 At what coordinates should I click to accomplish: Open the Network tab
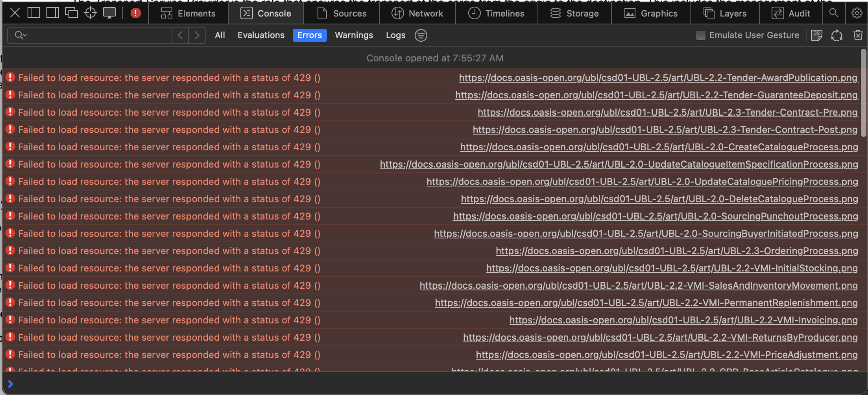(x=417, y=13)
